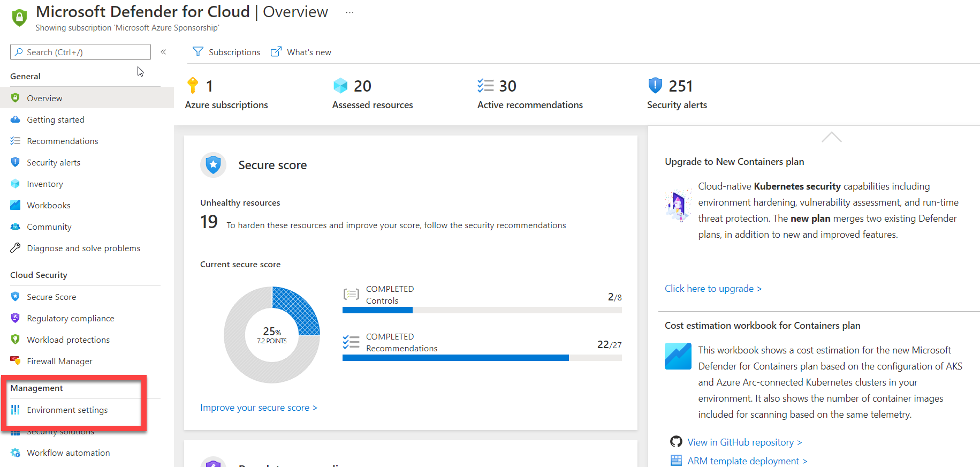Click the Getting started cloud icon
Screen dimensions: 980x467
pyautogui.click(x=16, y=119)
